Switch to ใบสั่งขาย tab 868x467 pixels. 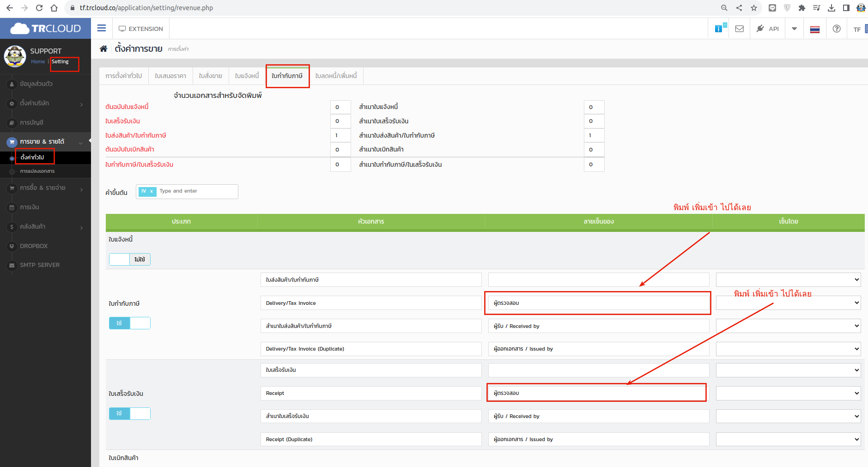coord(211,76)
